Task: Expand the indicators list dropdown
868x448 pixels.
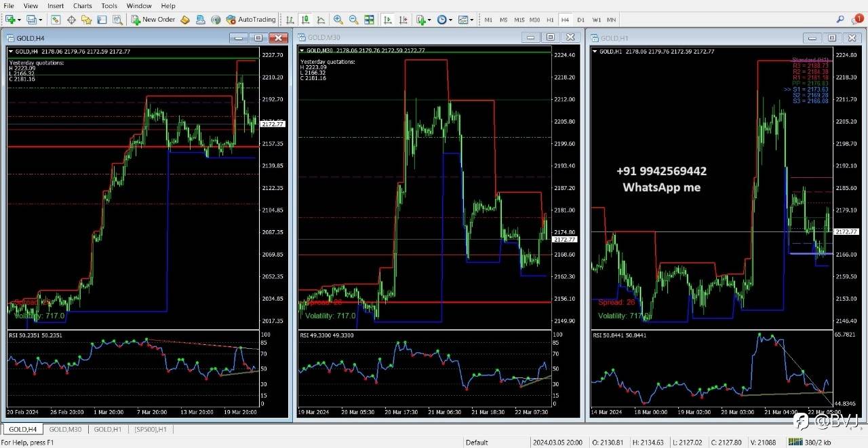Action: pyautogui.click(x=429, y=20)
